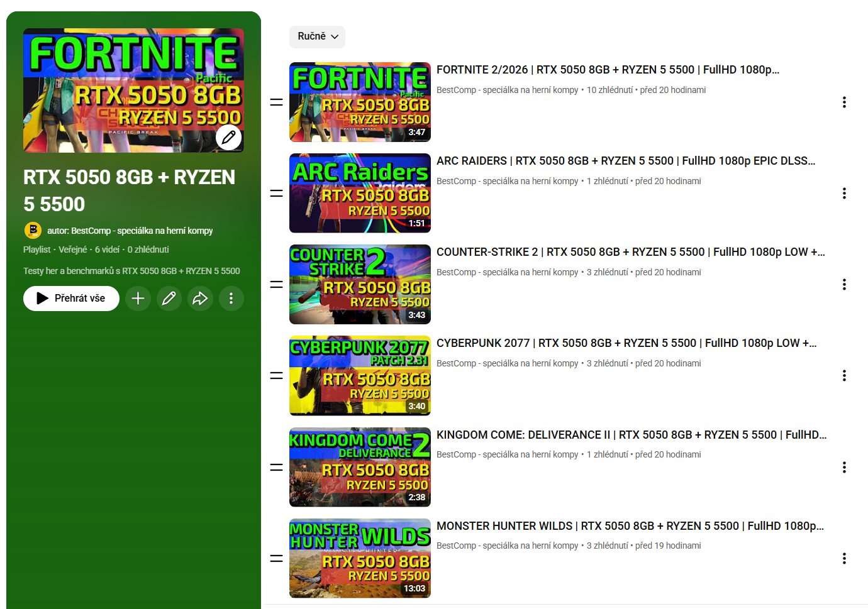Open the BestComp author channel link in sidebar
868x609 pixels.
pyautogui.click(x=130, y=231)
